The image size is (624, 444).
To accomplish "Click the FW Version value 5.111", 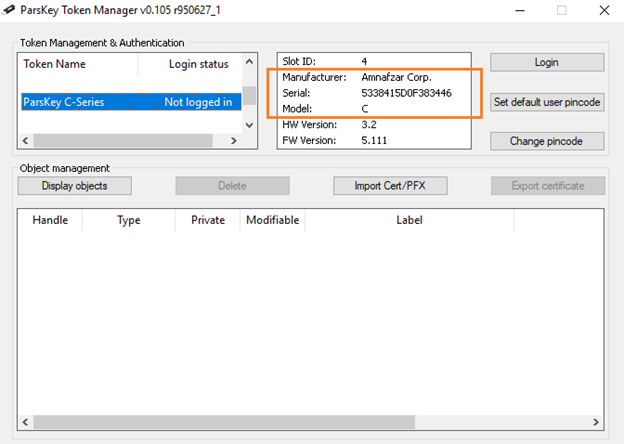I will (374, 140).
